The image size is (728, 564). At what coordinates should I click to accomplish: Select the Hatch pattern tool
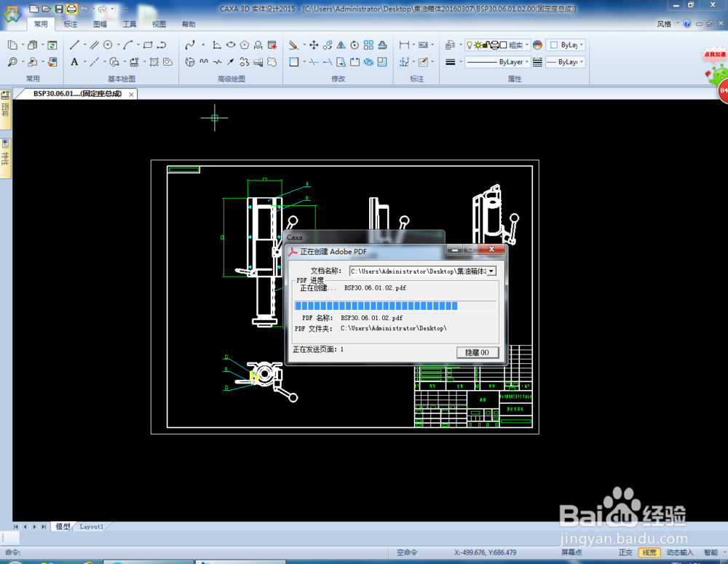tap(154, 62)
